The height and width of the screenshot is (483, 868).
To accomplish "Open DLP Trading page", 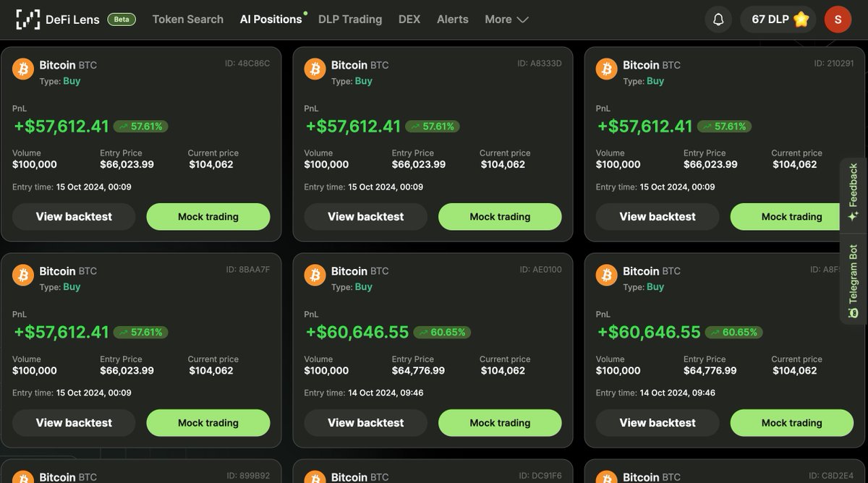I will pyautogui.click(x=350, y=20).
